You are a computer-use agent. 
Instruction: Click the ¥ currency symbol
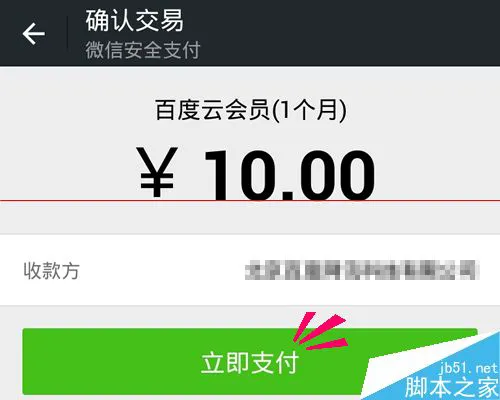(157, 172)
